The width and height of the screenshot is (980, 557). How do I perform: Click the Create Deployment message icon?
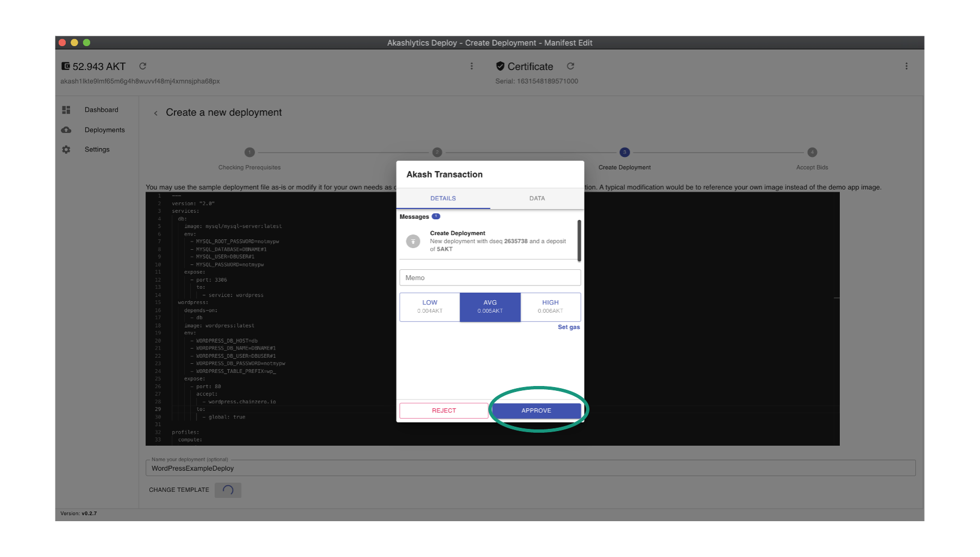[413, 241]
